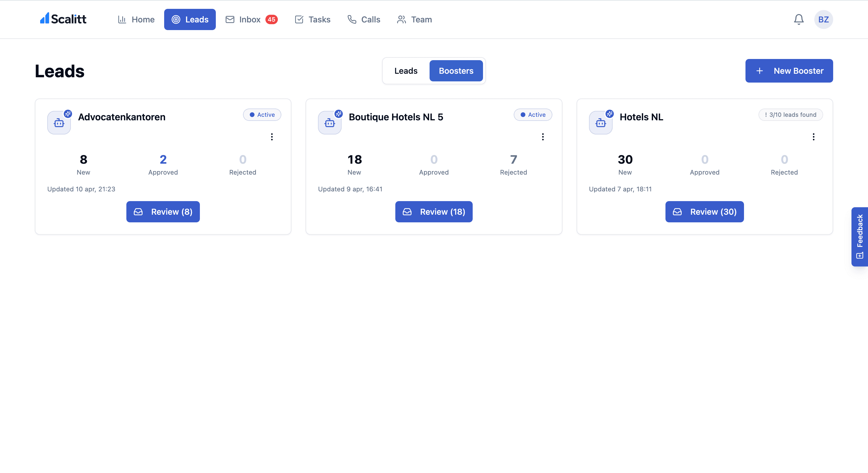868x473 pixels.
Task: Open the Hotels NL kebab menu
Action: tap(813, 137)
